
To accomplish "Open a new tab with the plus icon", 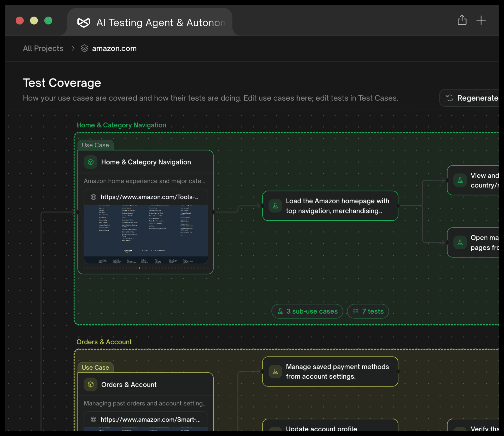I will coord(481,20).
